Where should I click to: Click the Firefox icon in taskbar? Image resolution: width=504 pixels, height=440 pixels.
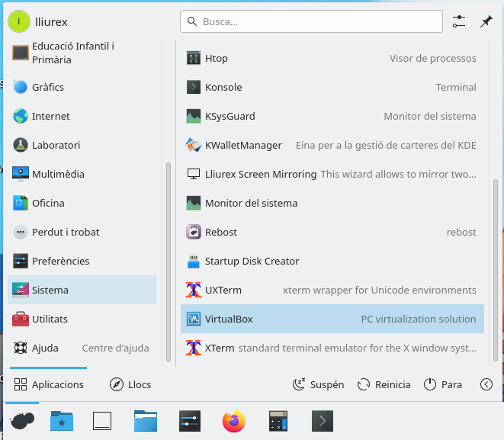[x=234, y=420]
